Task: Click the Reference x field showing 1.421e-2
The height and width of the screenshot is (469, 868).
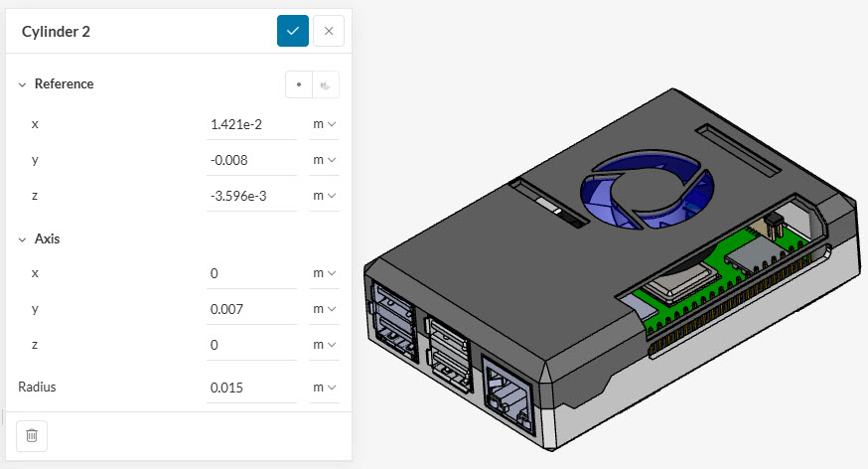Action: 251,124
